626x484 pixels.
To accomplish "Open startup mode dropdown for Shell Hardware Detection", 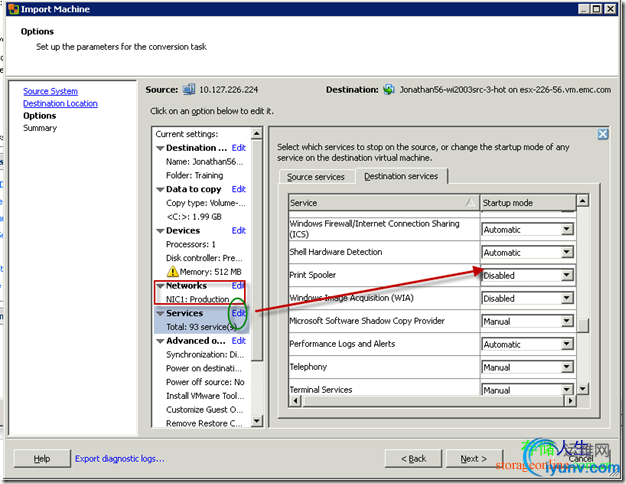I will click(567, 252).
